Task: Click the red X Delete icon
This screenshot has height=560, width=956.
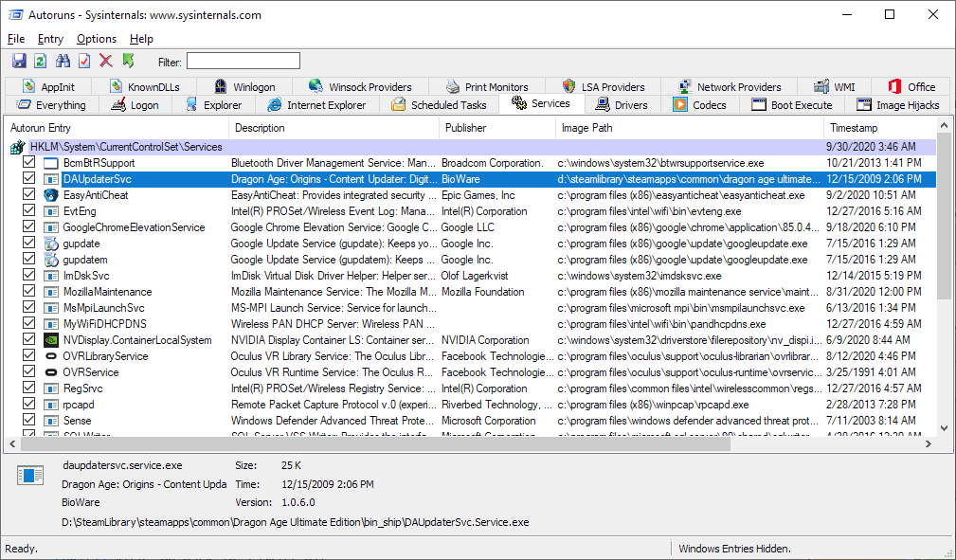Action: pos(106,62)
